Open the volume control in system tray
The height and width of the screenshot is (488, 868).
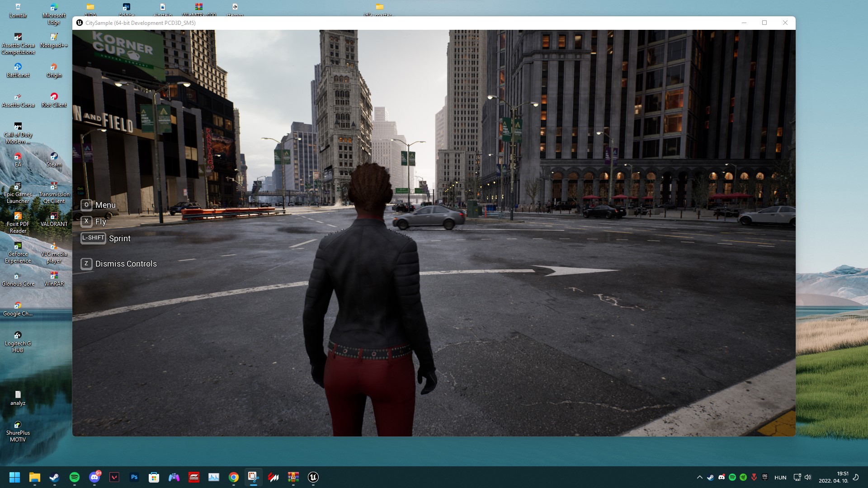808,477
